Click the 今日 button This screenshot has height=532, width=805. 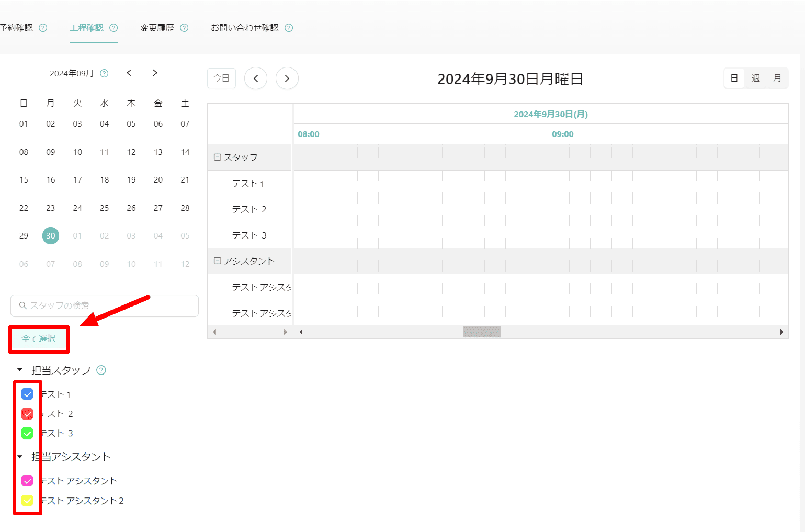click(x=221, y=78)
